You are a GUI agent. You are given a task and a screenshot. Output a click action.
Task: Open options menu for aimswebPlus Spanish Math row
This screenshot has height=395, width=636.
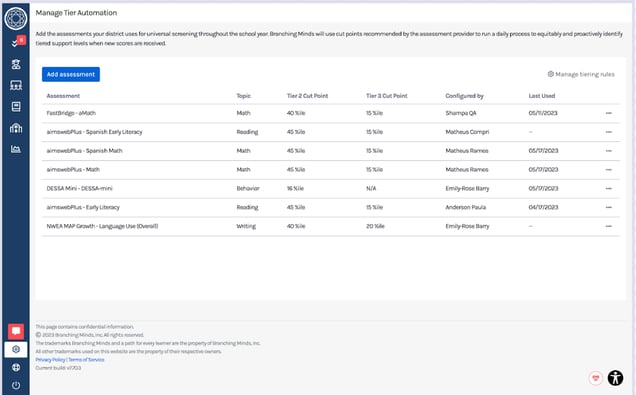(608, 151)
